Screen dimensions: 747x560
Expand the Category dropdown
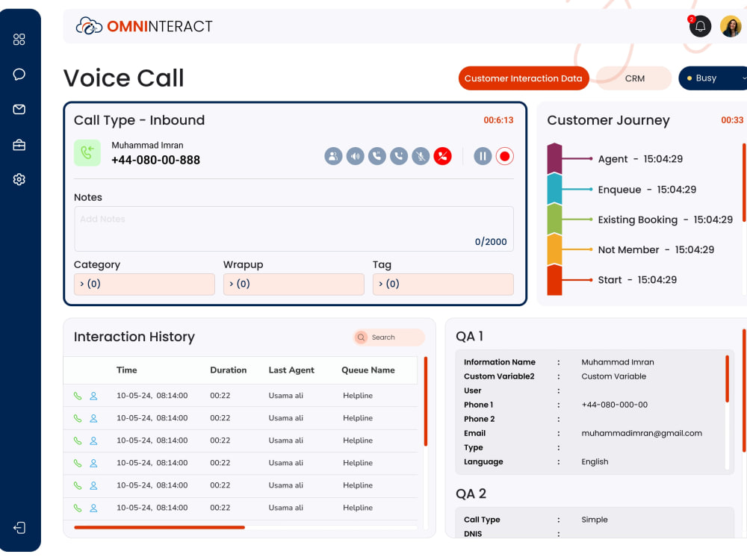pyautogui.click(x=144, y=284)
